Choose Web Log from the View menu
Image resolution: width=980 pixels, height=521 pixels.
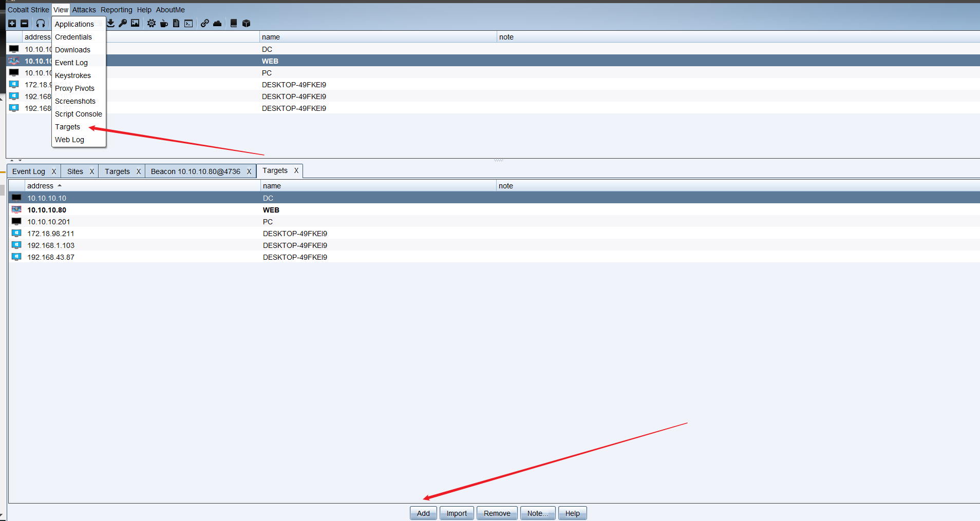[79, 140]
